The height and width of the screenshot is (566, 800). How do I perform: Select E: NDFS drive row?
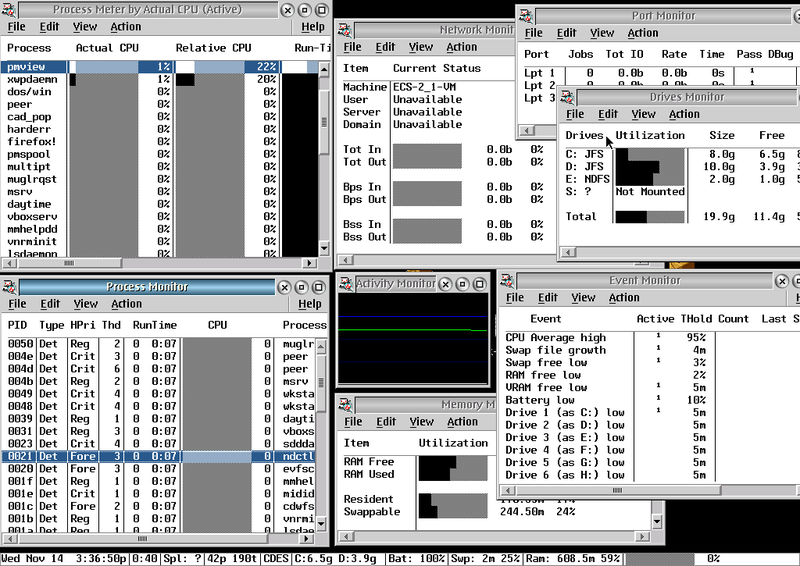coord(679,179)
